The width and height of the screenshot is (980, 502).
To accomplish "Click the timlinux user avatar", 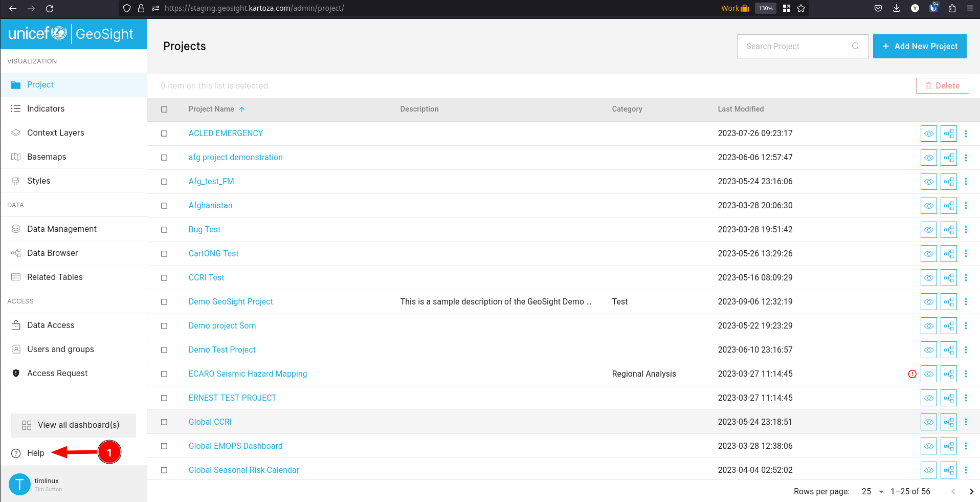I will pyautogui.click(x=19, y=484).
